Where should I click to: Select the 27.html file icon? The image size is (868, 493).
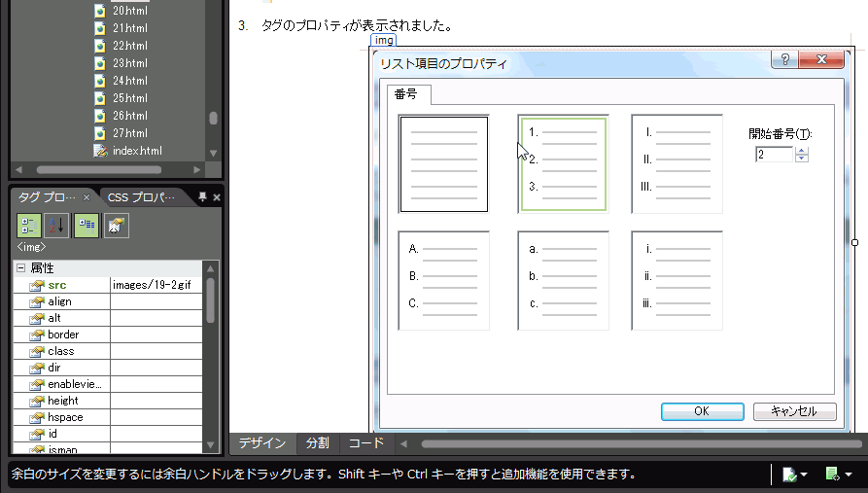coord(100,133)
